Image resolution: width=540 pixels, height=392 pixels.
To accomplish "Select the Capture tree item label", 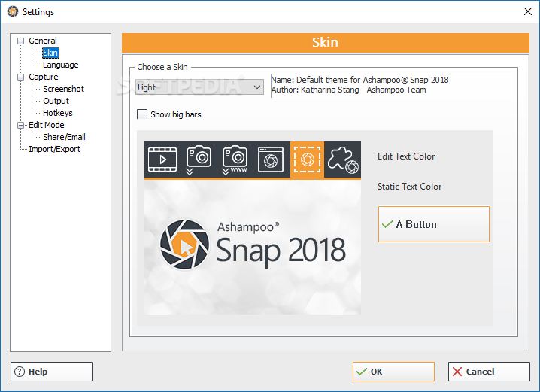I will click(x=44, y=77).
